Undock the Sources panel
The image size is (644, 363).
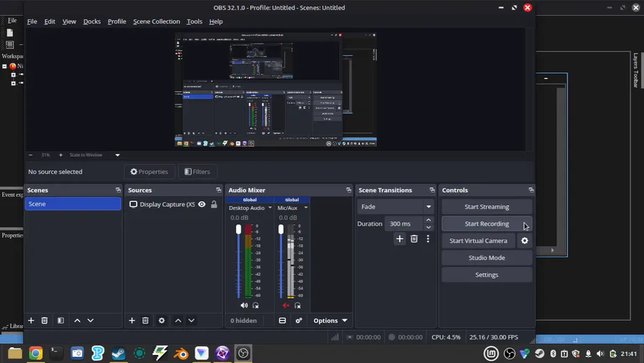pyautogui.click(x=218, y=190)
